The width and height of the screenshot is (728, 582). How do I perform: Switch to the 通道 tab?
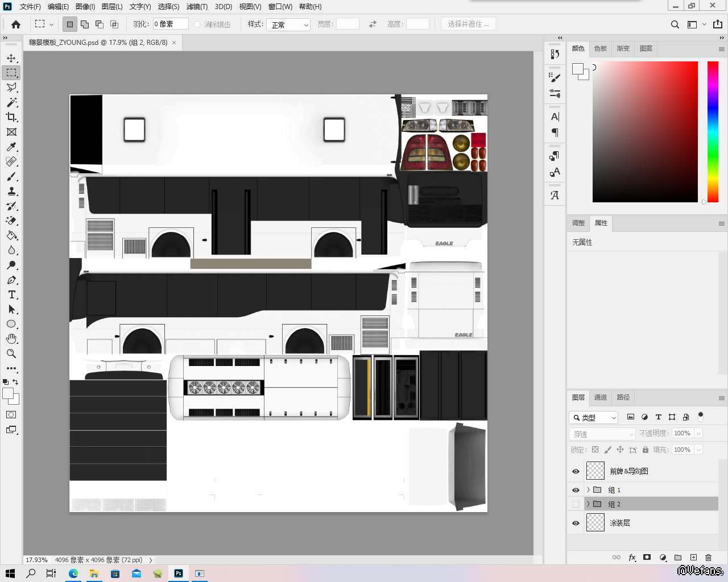click(x=601, y=397)
